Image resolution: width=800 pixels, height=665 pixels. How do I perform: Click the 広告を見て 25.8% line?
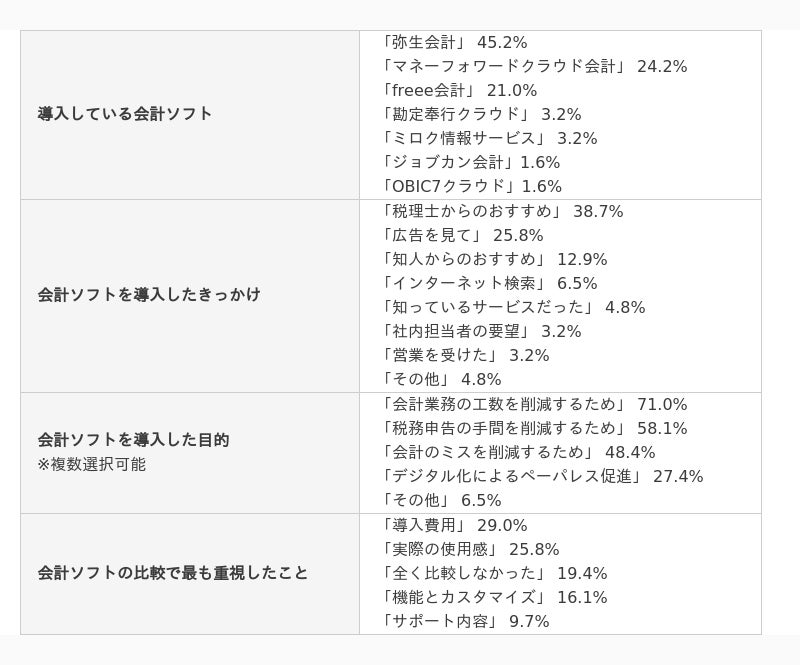coord(462,235)
